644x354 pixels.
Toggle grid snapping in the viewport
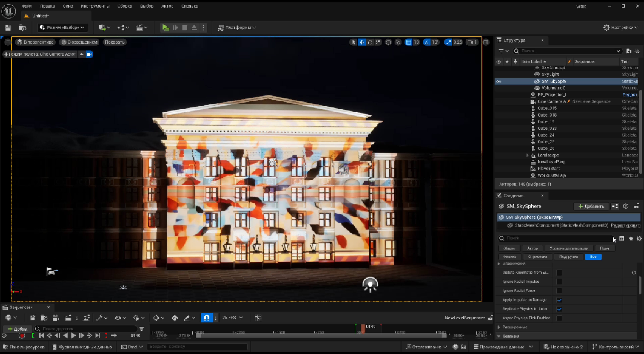408,42
